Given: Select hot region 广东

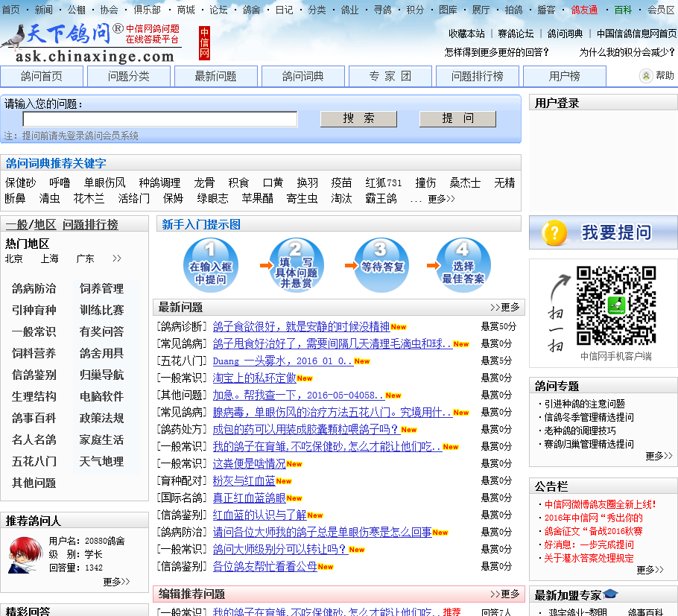Looking at the screenshot, I should [x=85, y=258].
